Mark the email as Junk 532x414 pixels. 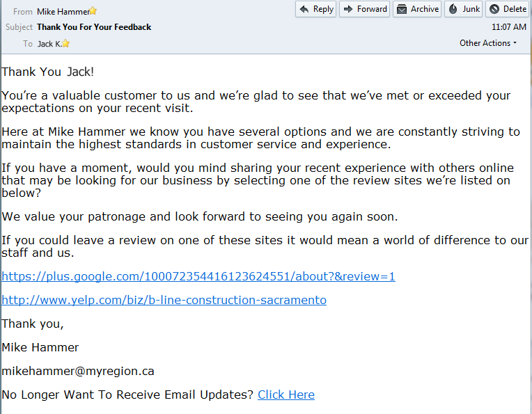click(x=464, y=9)
